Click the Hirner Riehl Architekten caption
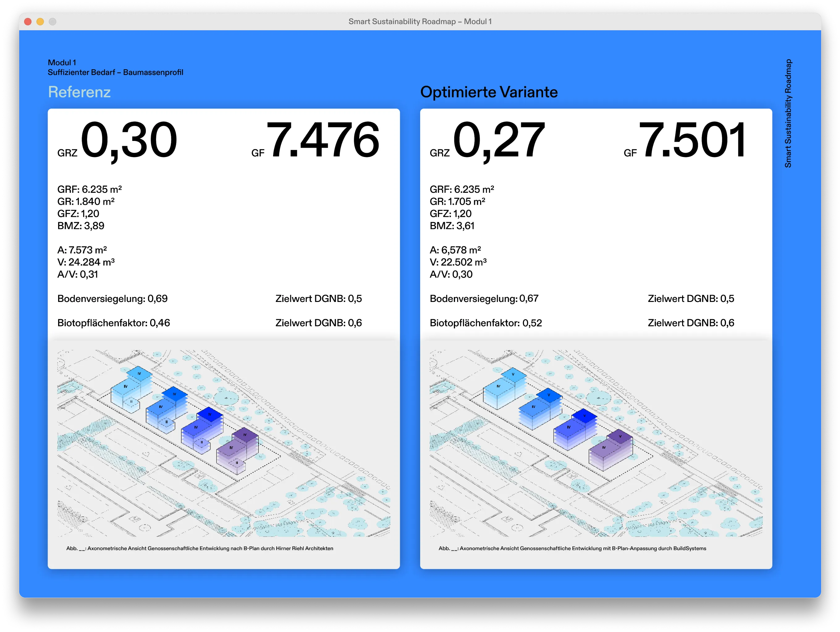840x632 pixels. (x=200, y=548)
